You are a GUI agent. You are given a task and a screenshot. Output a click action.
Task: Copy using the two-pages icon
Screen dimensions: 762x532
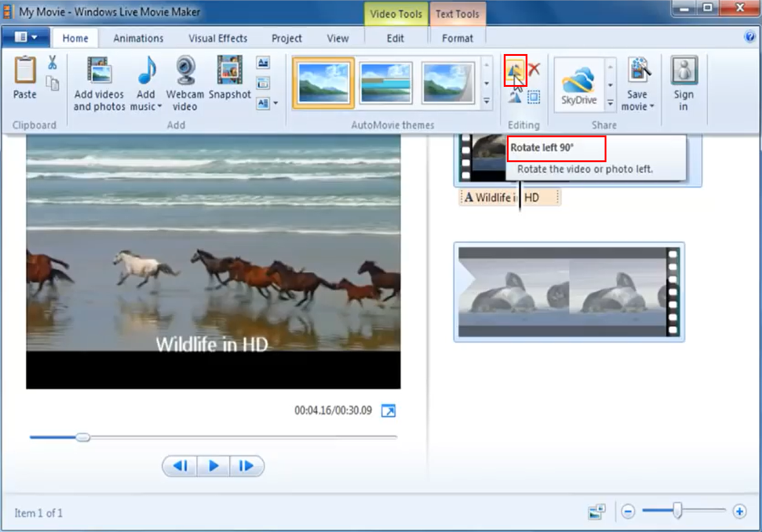click(x=53, y=83)
